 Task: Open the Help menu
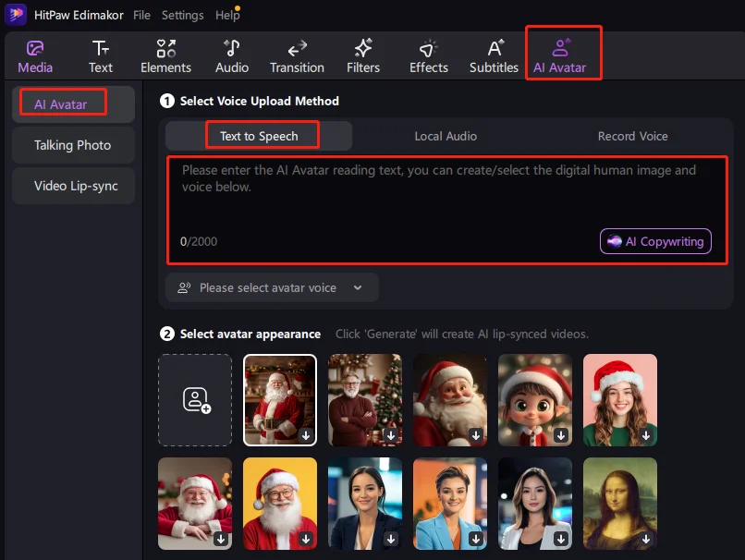[226, 16]
